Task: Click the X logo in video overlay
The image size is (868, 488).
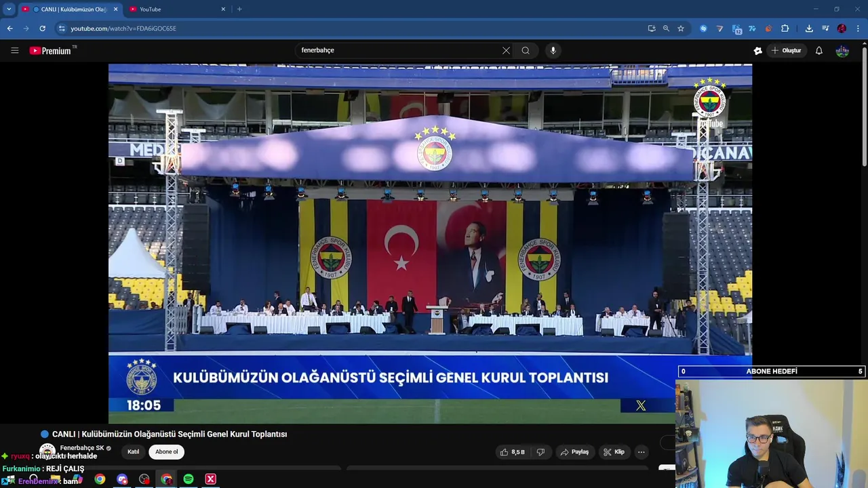Action: coord(641,405)
